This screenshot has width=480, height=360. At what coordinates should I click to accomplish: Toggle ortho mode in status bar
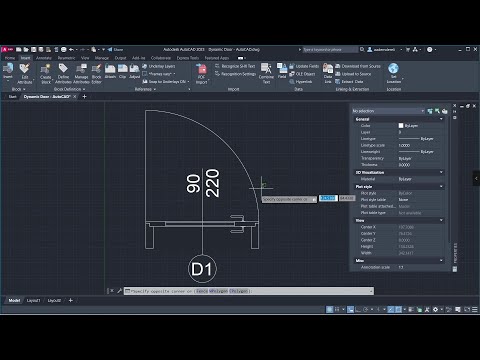(358, 310)
